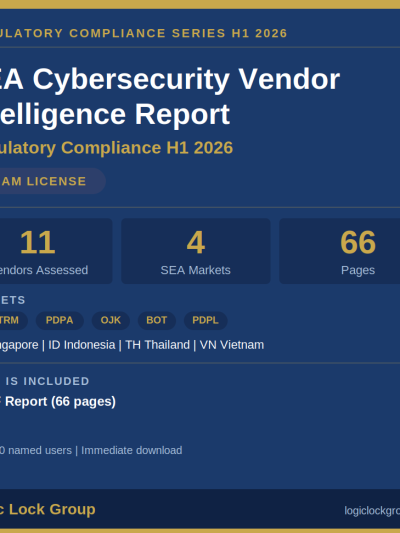Image resolution: width=400 pixels, height=533 pixels.
Task: Click the 66 Pages stat card
Action: (x=340, y=251)
